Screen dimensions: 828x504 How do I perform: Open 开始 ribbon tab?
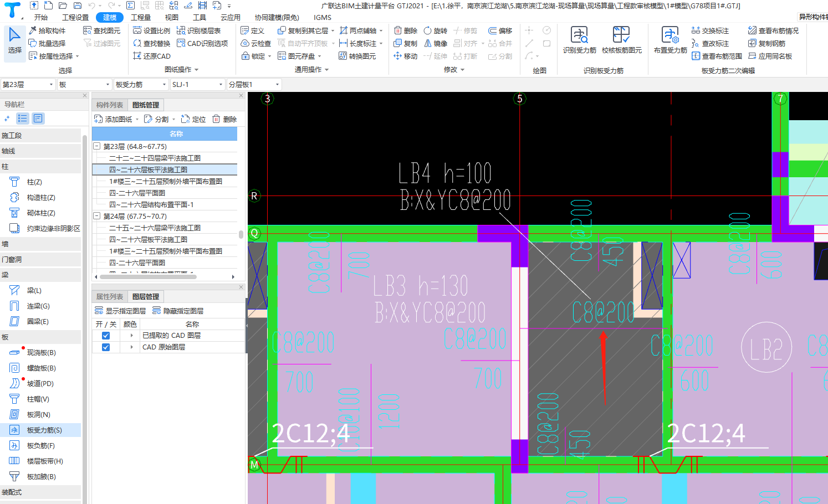[x=41, y=17]
